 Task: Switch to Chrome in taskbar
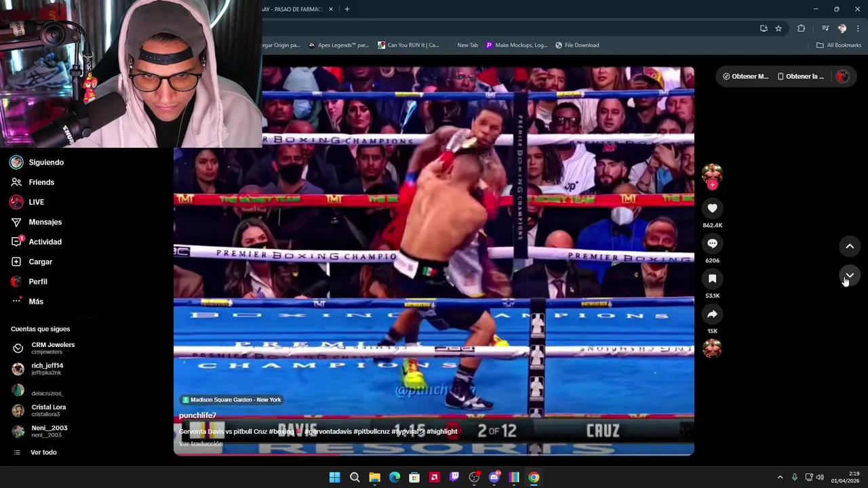click(534, 477)
